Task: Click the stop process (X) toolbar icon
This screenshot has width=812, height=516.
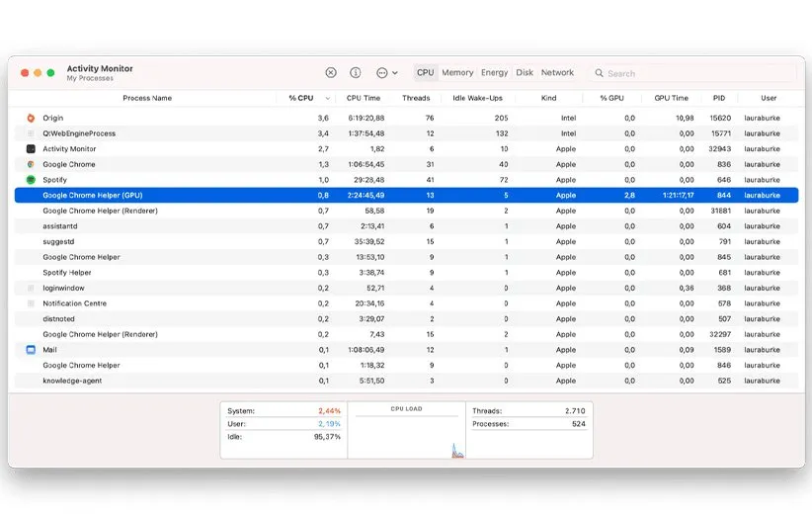Action: [331, 73]
